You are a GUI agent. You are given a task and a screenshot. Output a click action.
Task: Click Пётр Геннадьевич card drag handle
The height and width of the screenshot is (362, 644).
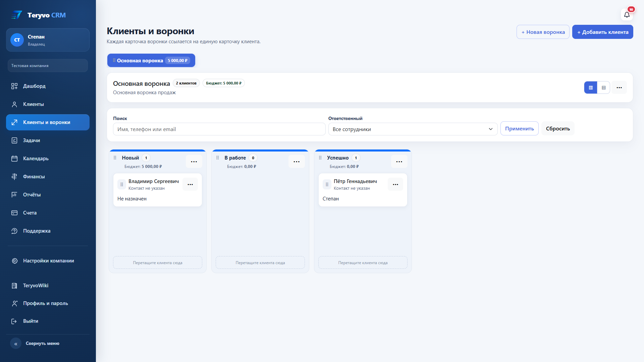click(327, 184)
